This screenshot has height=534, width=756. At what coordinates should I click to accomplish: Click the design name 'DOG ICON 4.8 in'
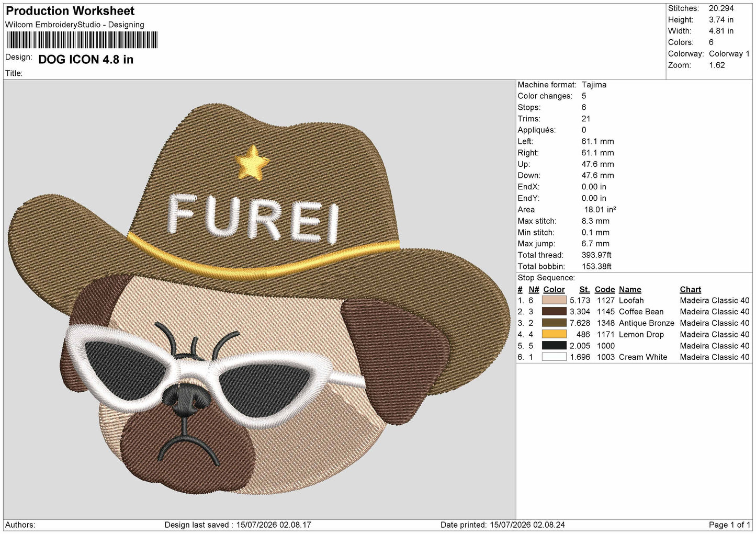(86, 60)
